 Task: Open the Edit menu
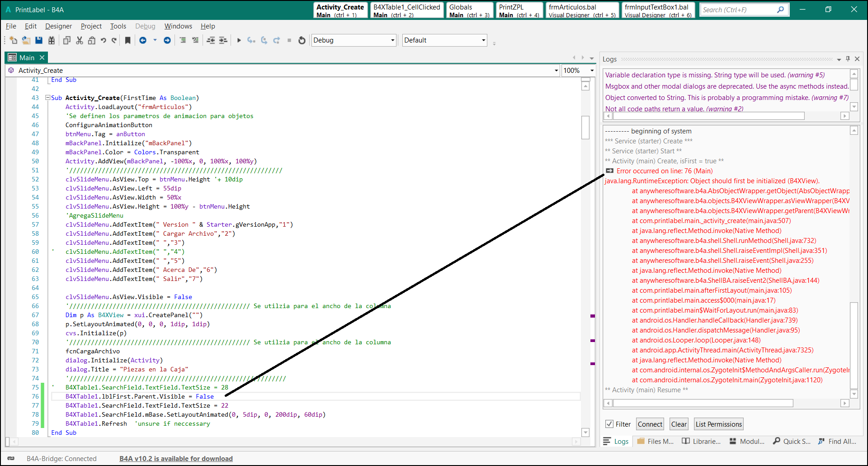pos(31,26)
